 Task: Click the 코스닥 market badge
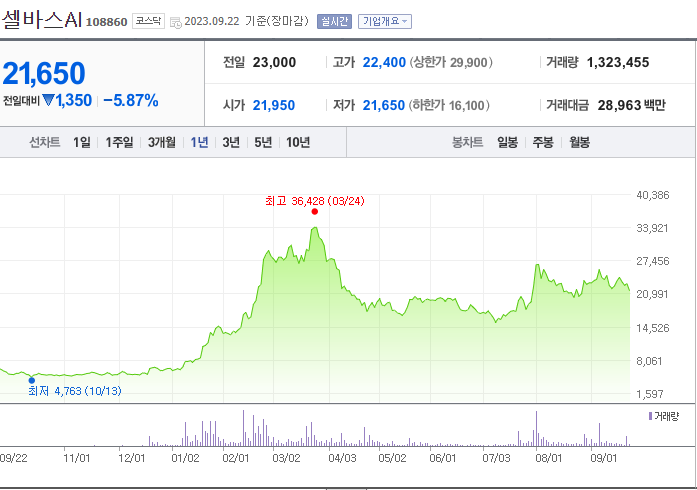pos(148,21)
